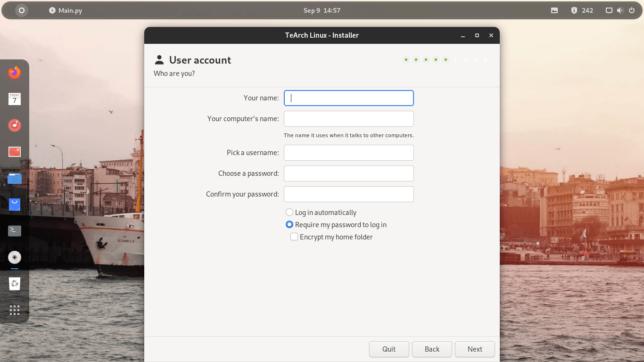Click the Choose a password field
Screen dimensions: 644x362
349,173
